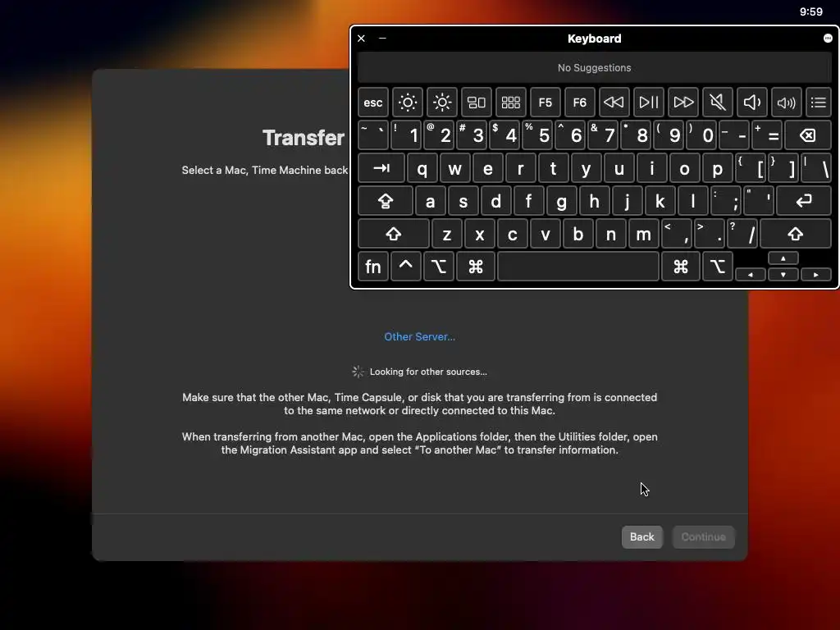Tap the right arrow key
This screenshot has height=630, width=840.
(x=816, y=274)
